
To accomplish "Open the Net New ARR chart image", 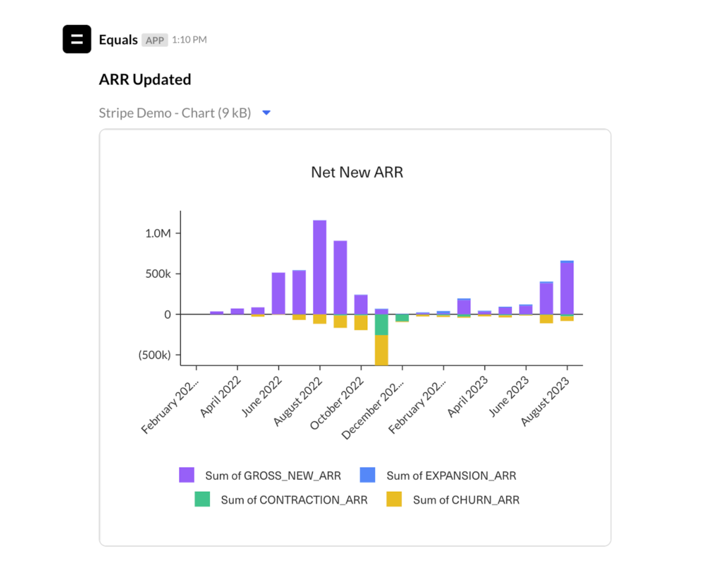I will 355,337.
